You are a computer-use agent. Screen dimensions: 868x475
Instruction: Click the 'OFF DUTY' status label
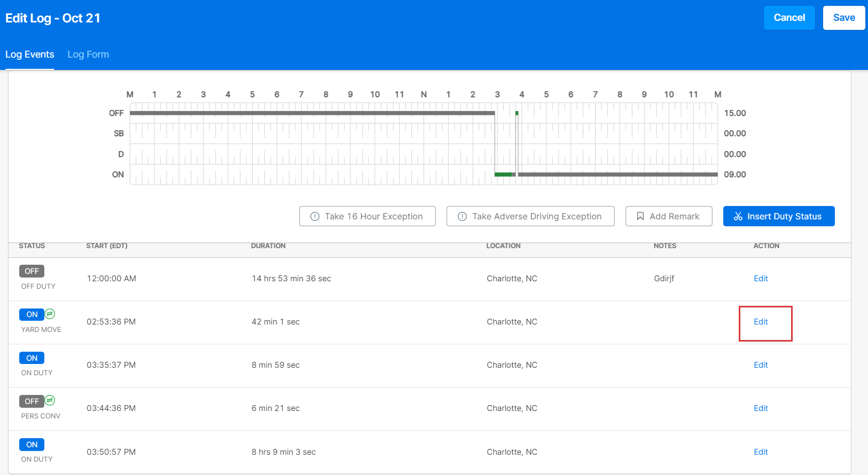coord(38,287)
